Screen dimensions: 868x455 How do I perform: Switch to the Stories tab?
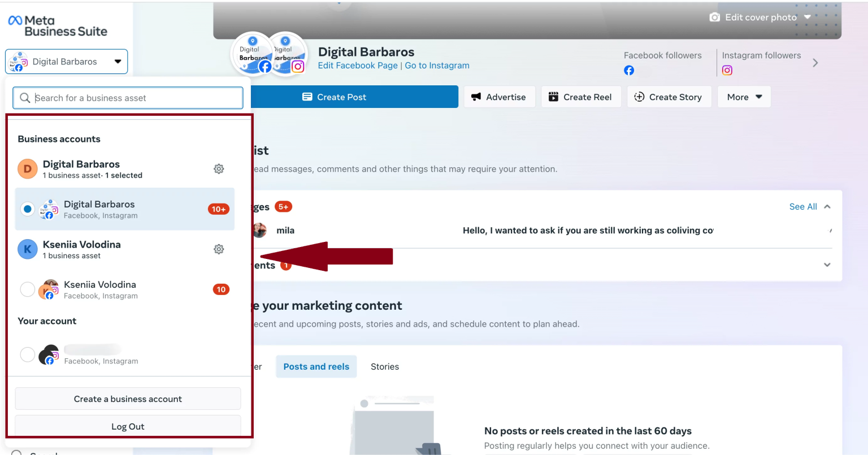384,366
